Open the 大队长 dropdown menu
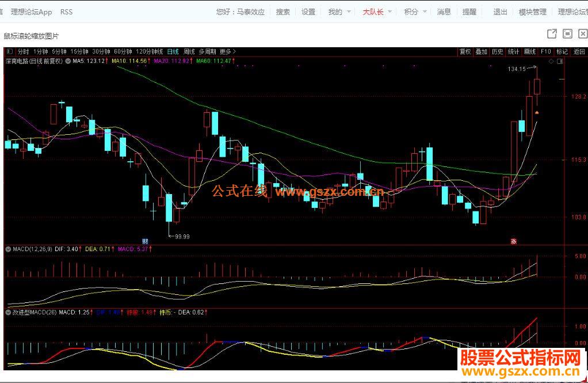 point(377,12)
